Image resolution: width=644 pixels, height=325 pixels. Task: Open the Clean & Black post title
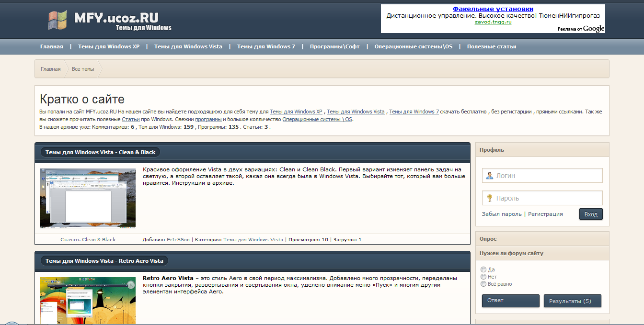101,152
